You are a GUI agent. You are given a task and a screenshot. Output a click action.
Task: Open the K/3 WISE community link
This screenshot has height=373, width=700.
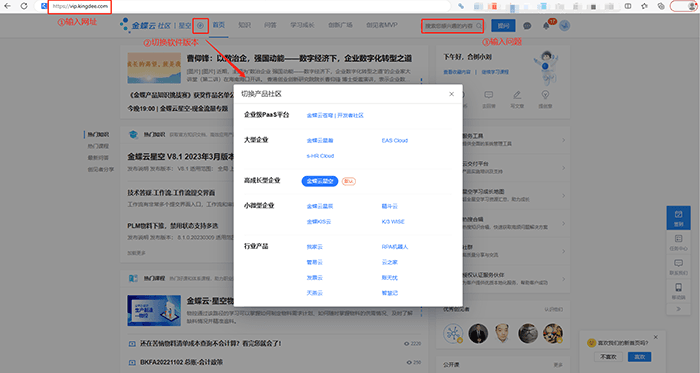(x=393, y=222)
